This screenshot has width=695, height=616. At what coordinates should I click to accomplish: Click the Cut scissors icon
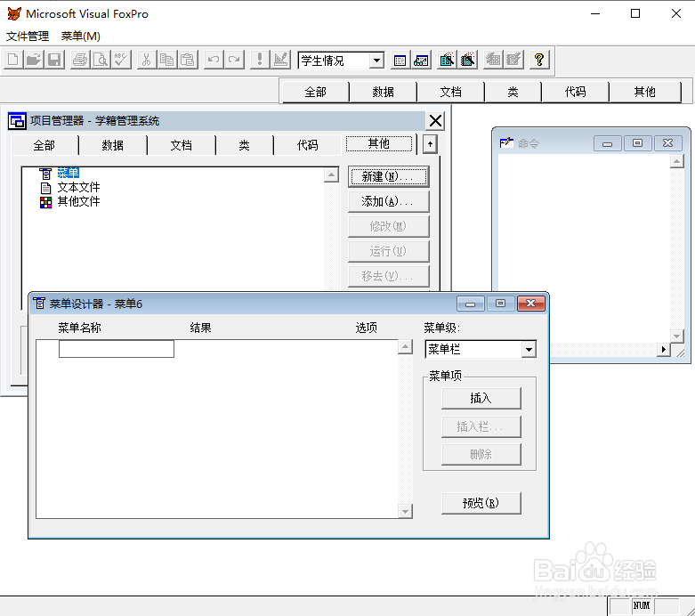pos(147,60)
